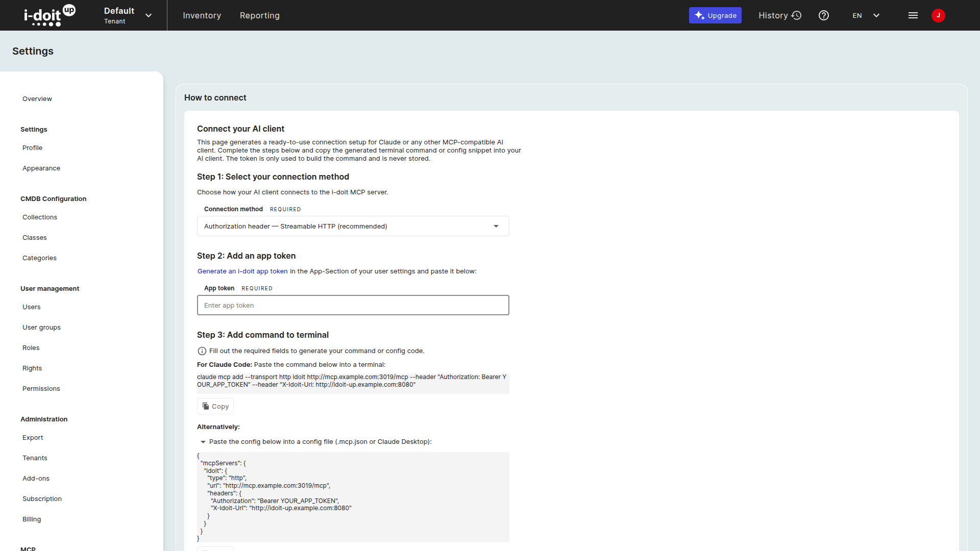Open Collections under CMDB Configuration
980x551 pixels.
tap(40, 217)
